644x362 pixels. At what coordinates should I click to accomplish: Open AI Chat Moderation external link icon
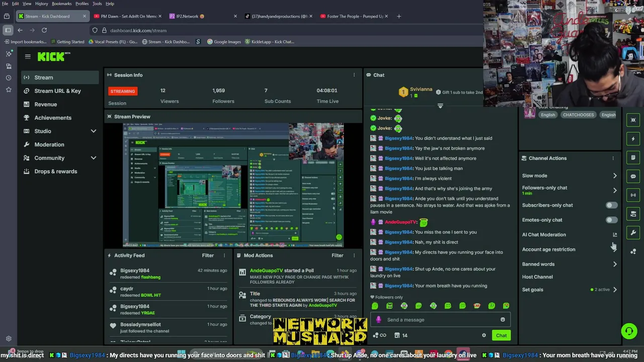[x=615, y=235]
